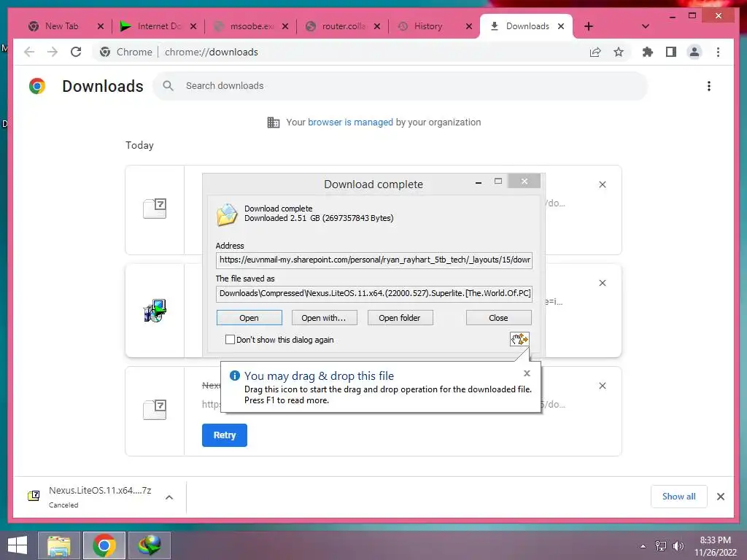Open the Downloads page more actions menu
This screenshot has width=747, height=560.
click(709, 86)
